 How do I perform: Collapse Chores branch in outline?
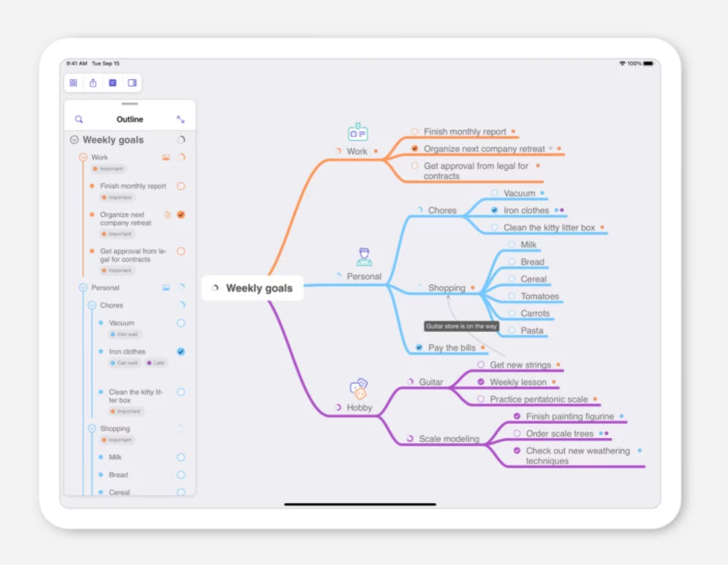(x=92, y=306)
